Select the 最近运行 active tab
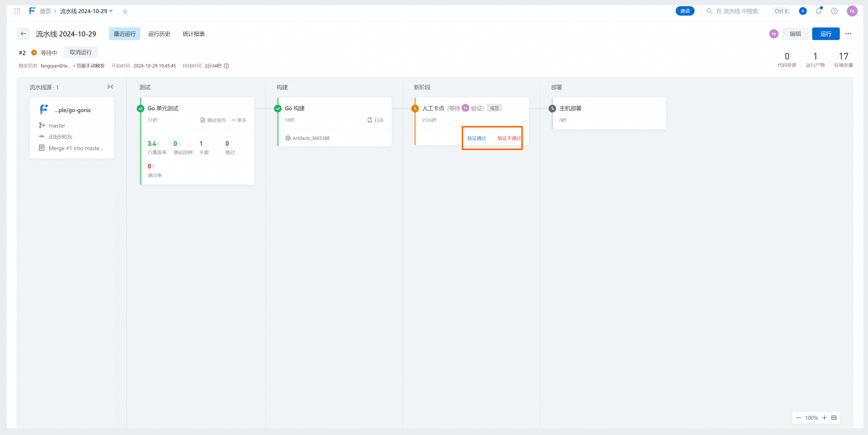 [125, 34]
